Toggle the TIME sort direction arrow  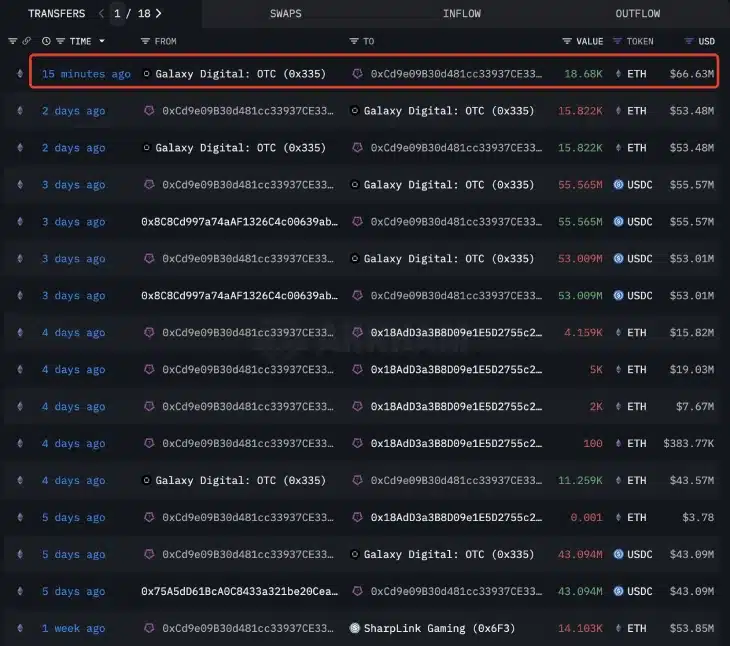[102, 41]
